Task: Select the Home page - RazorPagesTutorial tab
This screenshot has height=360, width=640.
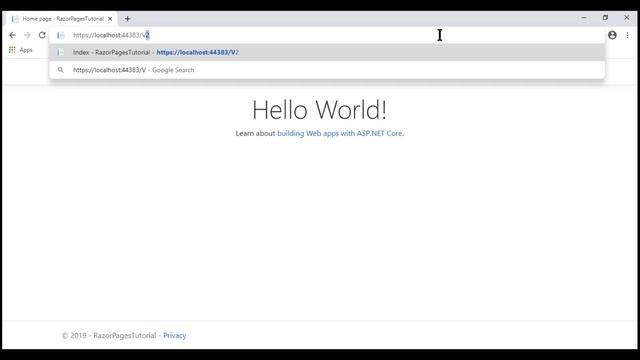Action: [61, 19]
